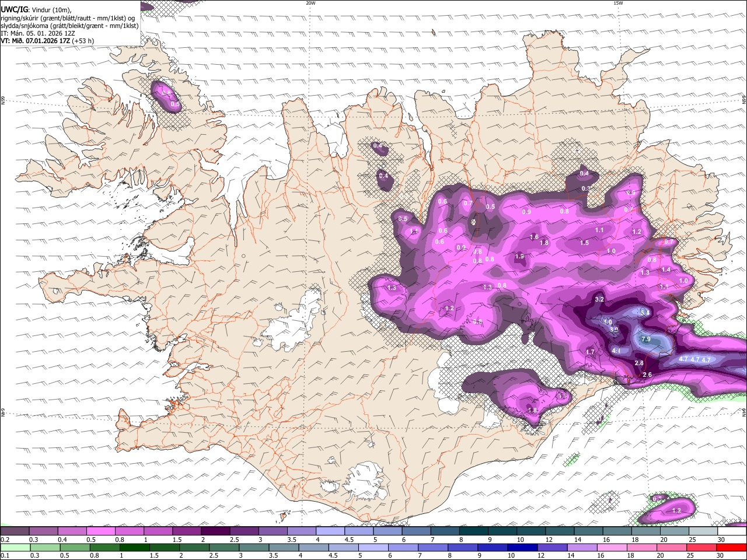The width and height of the screenshot is (747, 560).
Task: Pick the bottom-row navy swatch between 10 and 12
Action: [522, 547]
